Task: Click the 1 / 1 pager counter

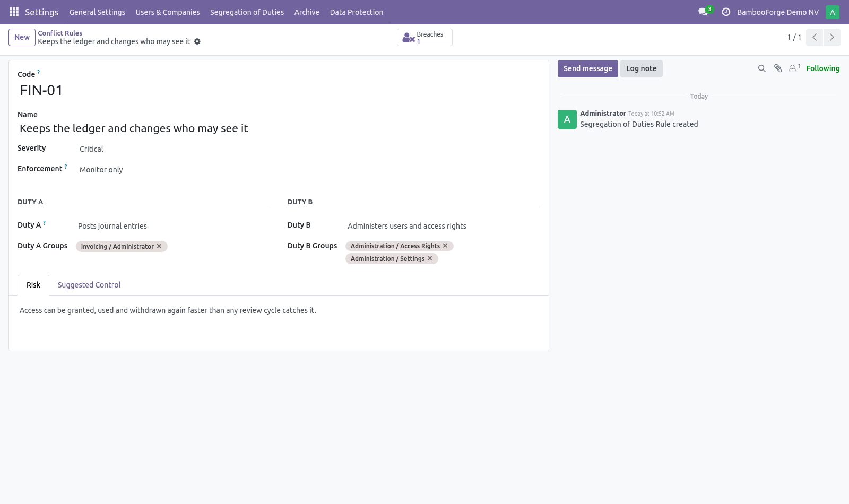Action: 794,37
